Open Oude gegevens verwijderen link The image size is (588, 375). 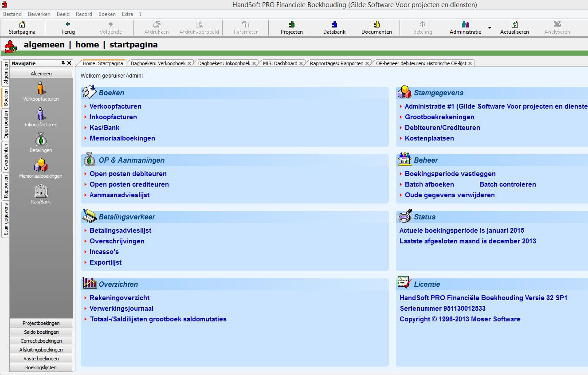450,195
